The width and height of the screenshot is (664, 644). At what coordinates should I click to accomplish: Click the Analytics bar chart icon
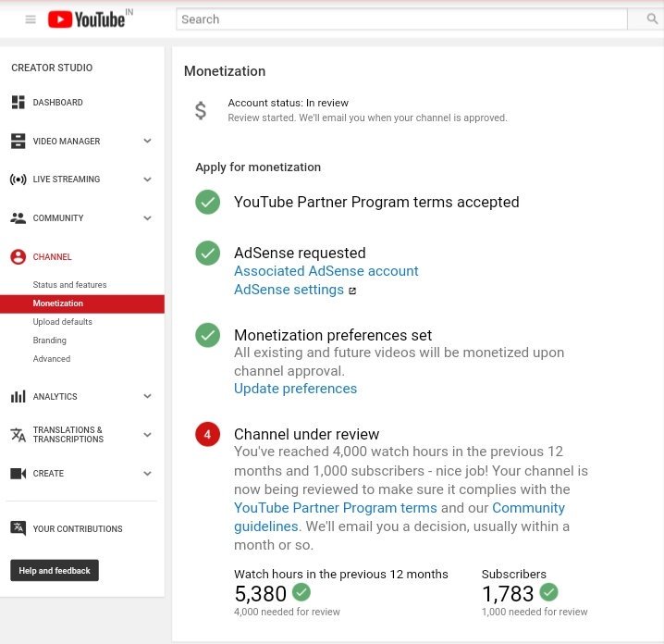point(18,397)
